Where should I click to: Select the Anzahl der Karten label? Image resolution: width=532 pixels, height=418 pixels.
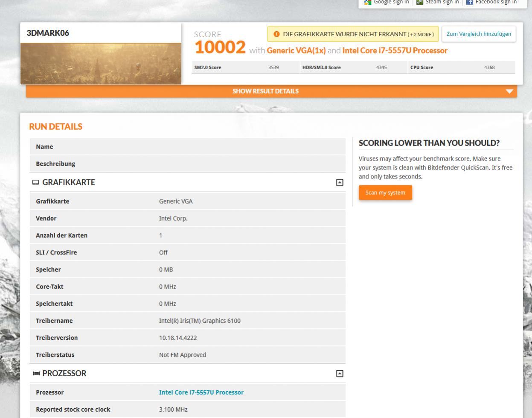click(x=61, y=235)
